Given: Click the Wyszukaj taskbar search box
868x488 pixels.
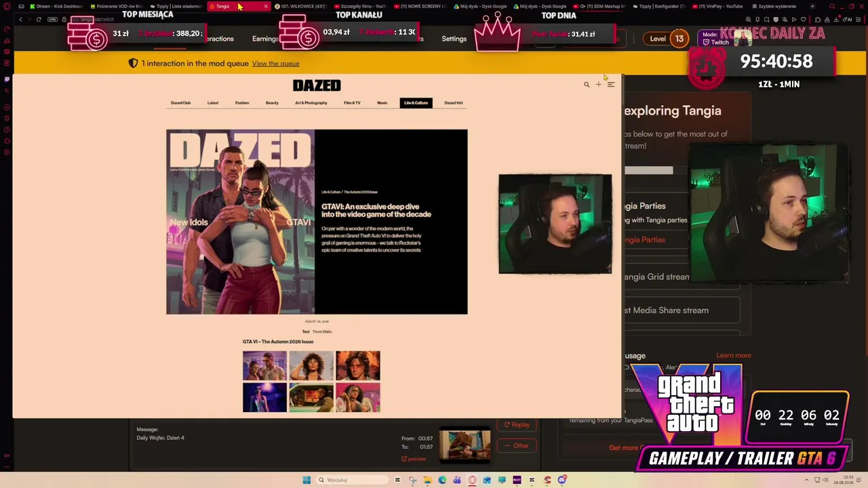Looking at the screenshot, I should 352,480.
